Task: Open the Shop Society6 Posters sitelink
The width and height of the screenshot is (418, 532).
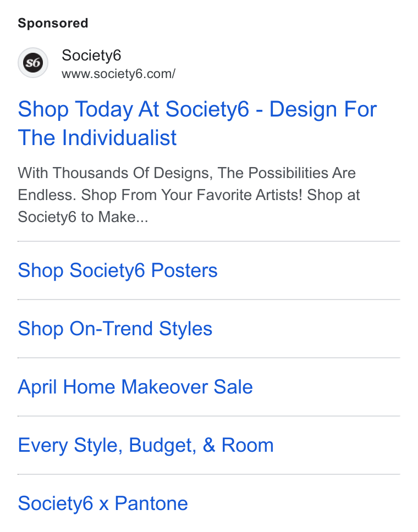Action: (x=118, y=271)
